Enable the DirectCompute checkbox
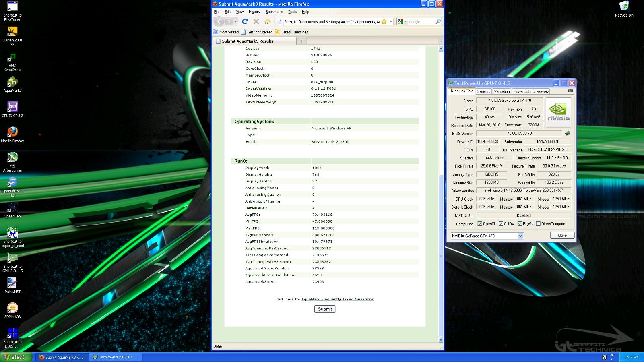This screenshot has width=644, height=362. 538,224
